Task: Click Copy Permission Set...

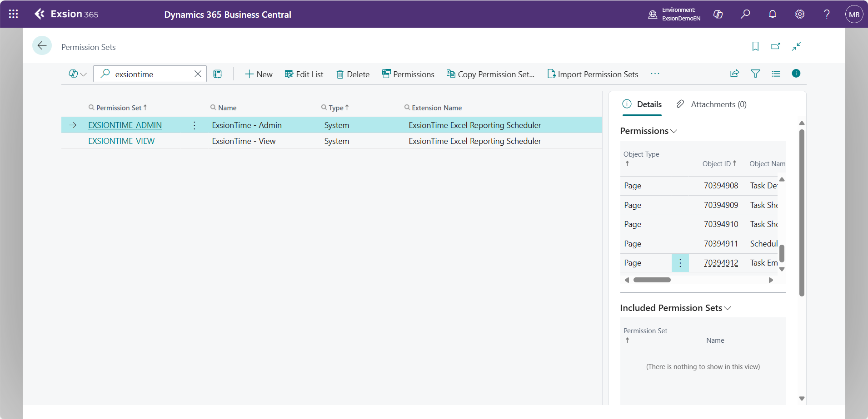Action: tap(490, 74)
